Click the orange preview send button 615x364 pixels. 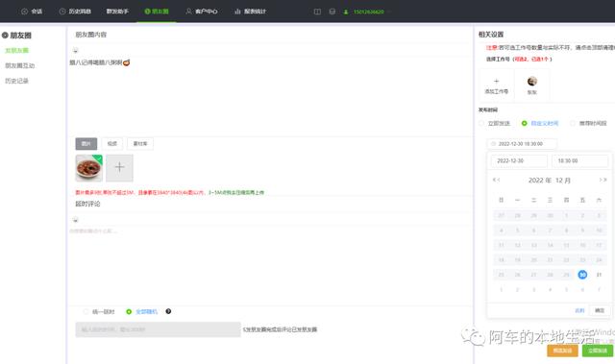click(562, 351)
